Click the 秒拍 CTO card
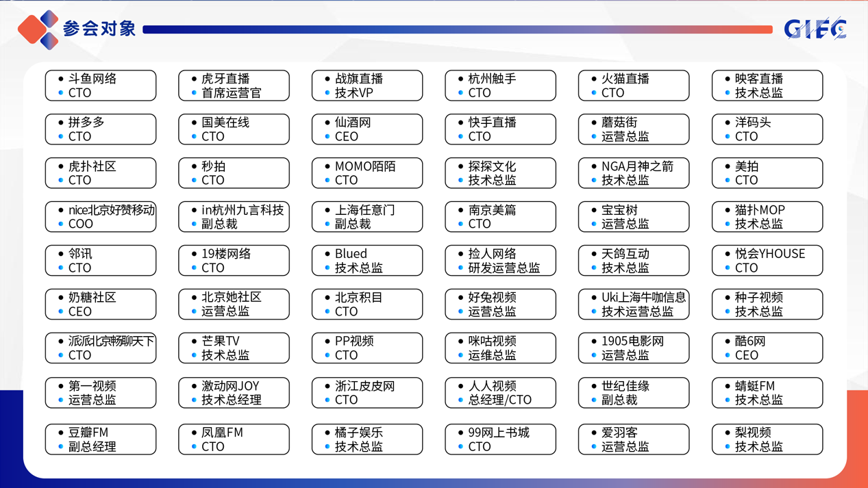Viewport: 868px width, 488px height. (234, 173)
